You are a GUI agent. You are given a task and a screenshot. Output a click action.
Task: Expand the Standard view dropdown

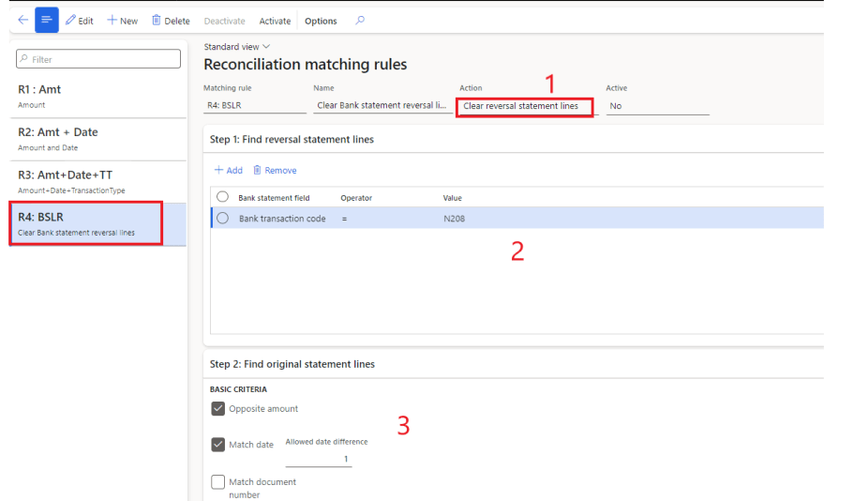[237, 46]
